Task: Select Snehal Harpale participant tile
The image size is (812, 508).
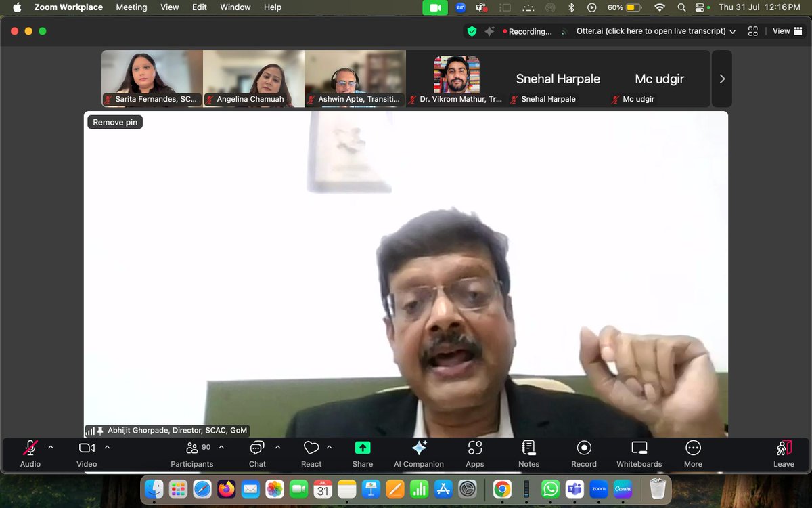Action: 558,79
